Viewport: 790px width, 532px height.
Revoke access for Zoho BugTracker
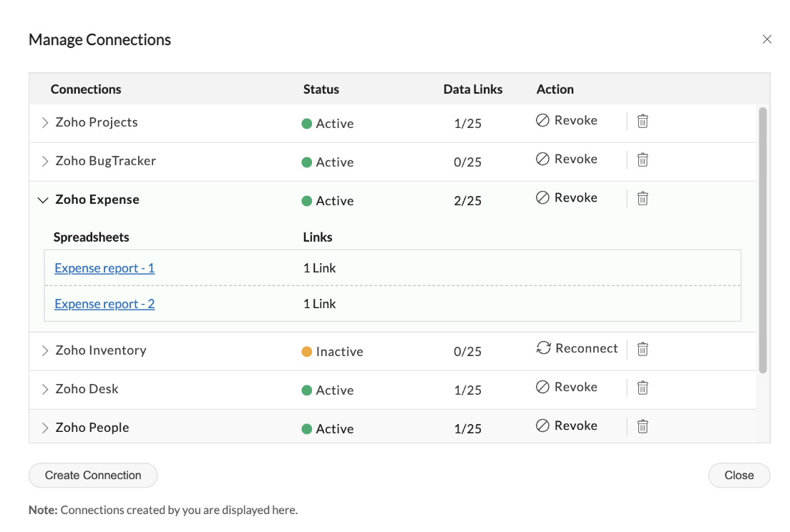(567, 159)
